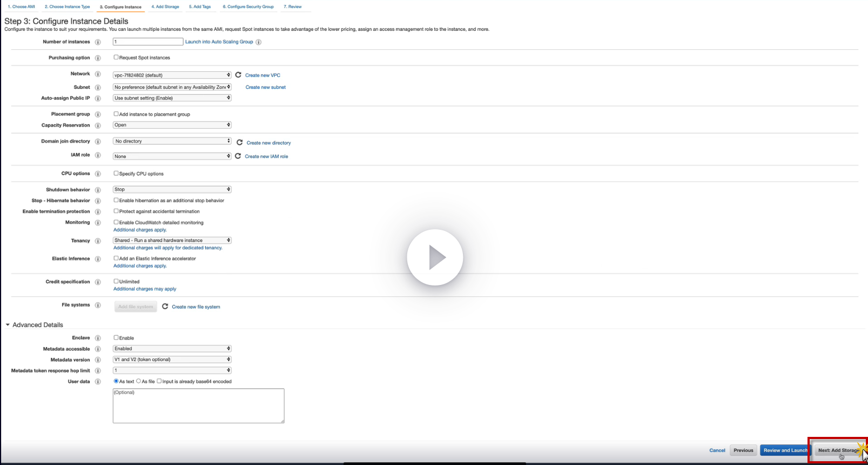868x465 pixels.
Task: Open Domain join directory info icon
Action: coord(98,142)
